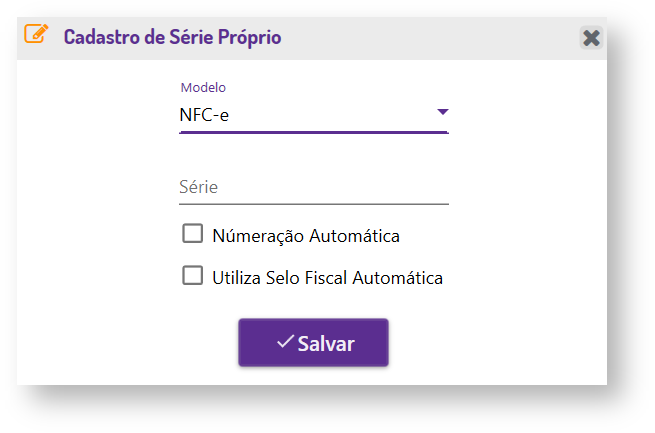This screenshot has height=433, width=655.
Task: Close the Cadastro de Série Próprio dialog
Action: coord(591,38)
